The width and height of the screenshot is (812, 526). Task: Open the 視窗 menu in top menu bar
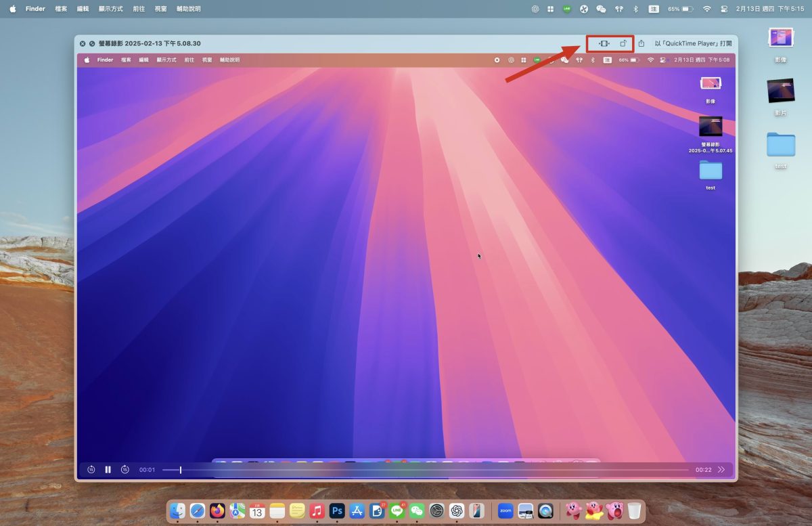tap(161, 9)
